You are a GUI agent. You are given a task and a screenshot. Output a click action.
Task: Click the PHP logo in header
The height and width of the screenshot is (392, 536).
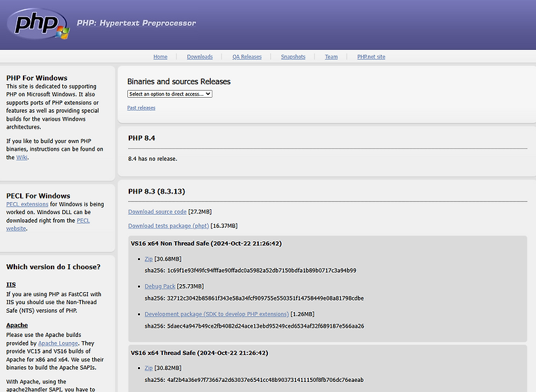[39, 24]
